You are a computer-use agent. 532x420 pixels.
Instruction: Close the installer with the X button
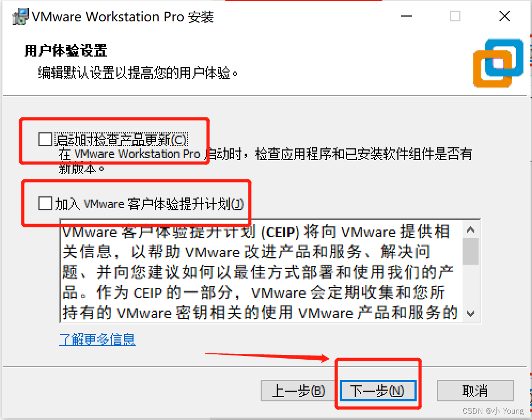pyautogui.click(x=505, y=16)
